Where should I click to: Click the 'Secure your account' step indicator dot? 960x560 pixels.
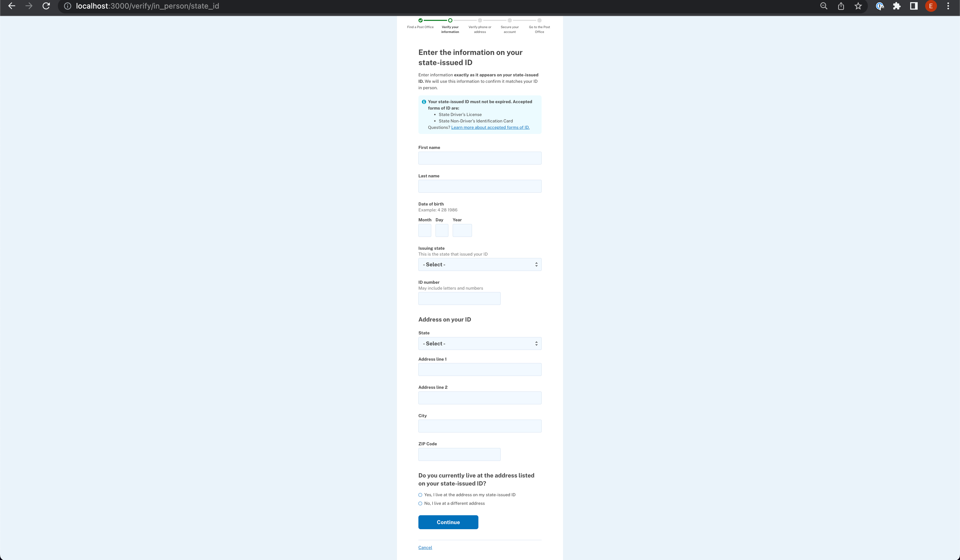pyautogui.click(x=509, y=21)
